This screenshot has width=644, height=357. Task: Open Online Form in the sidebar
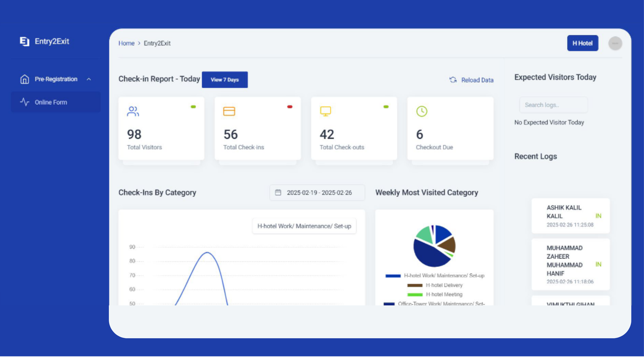click(56, 102)
